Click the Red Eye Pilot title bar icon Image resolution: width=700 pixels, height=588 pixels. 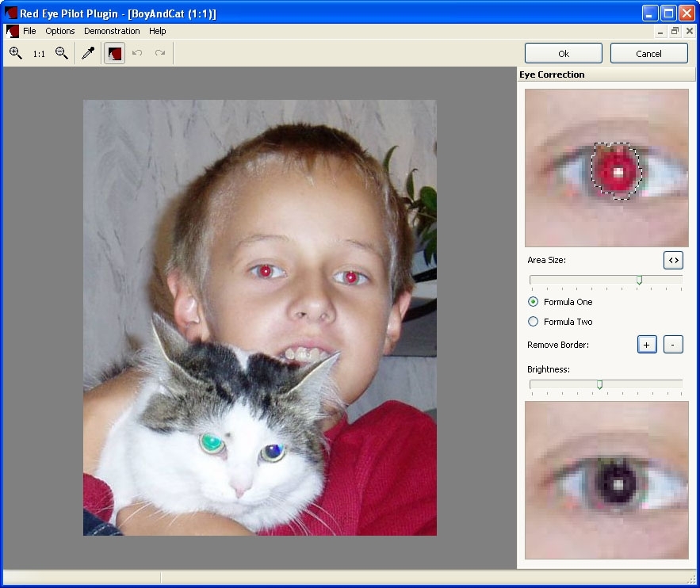tap(11, 13)
